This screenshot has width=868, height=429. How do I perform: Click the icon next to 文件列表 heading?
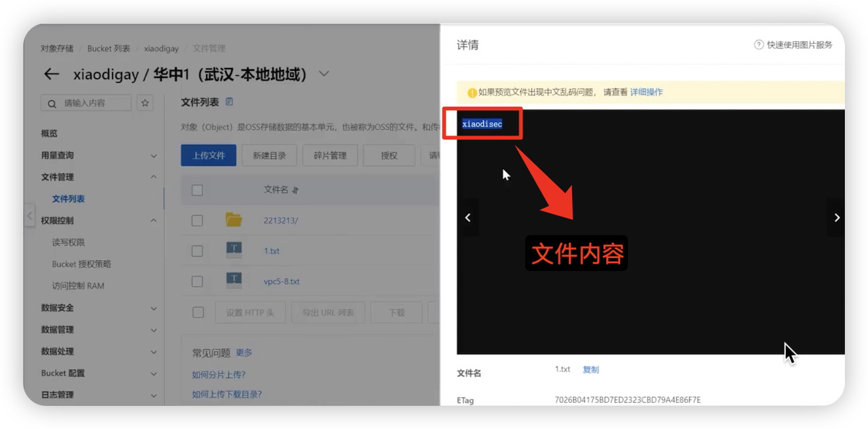click(x=229, y=102)
